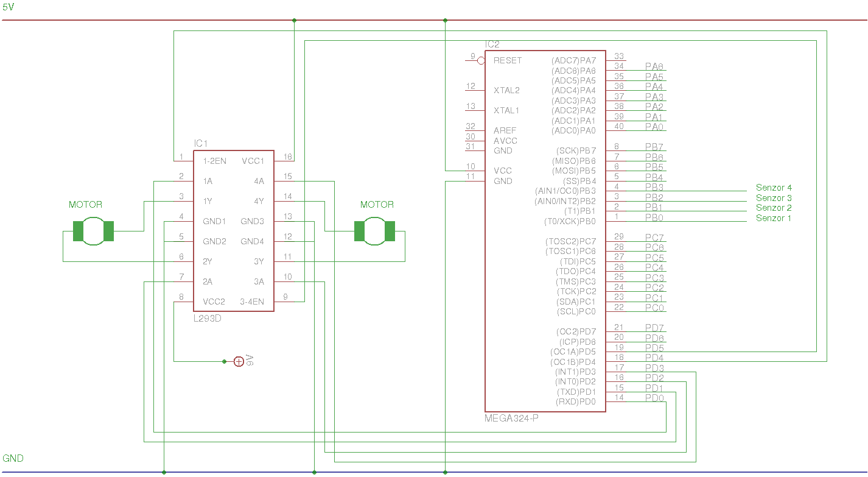868x477 pixels.
Task: Click the GND1 pin name
Action: pos(214,221)
